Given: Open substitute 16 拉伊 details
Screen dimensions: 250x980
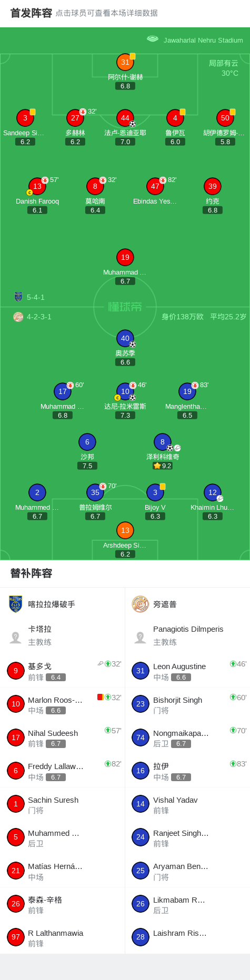Looking at the screenshot, I should tap(187, 771).
